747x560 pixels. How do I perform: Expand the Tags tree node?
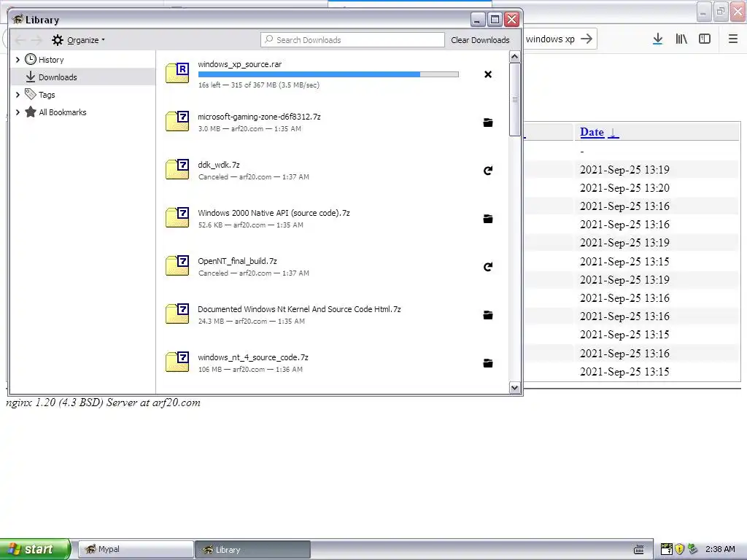(18, 95)
